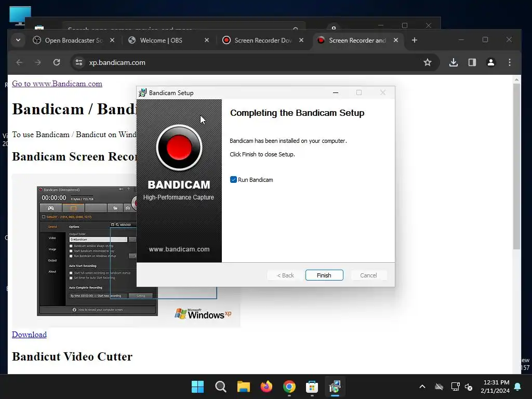Reload the xp.bandicam.com page

57,62
